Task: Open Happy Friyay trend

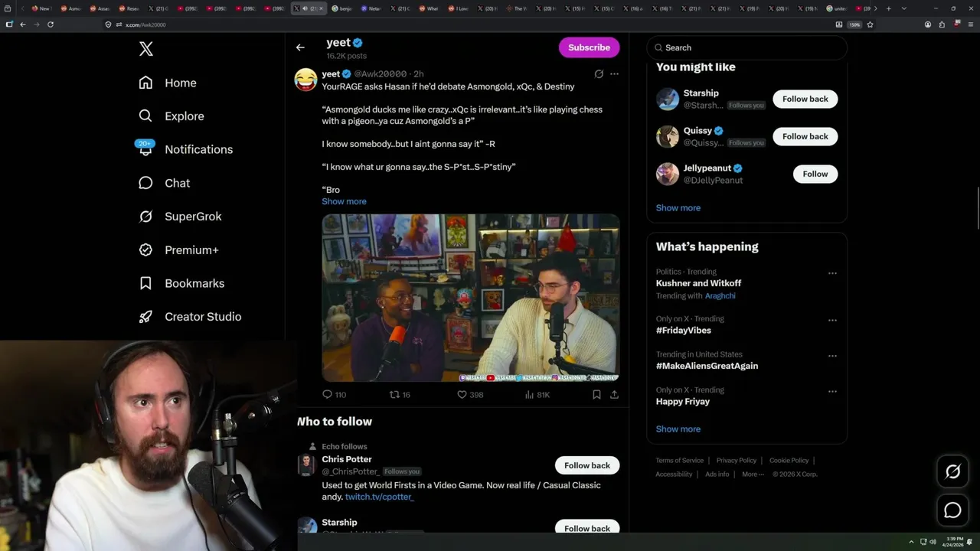Action: [682, 402]
